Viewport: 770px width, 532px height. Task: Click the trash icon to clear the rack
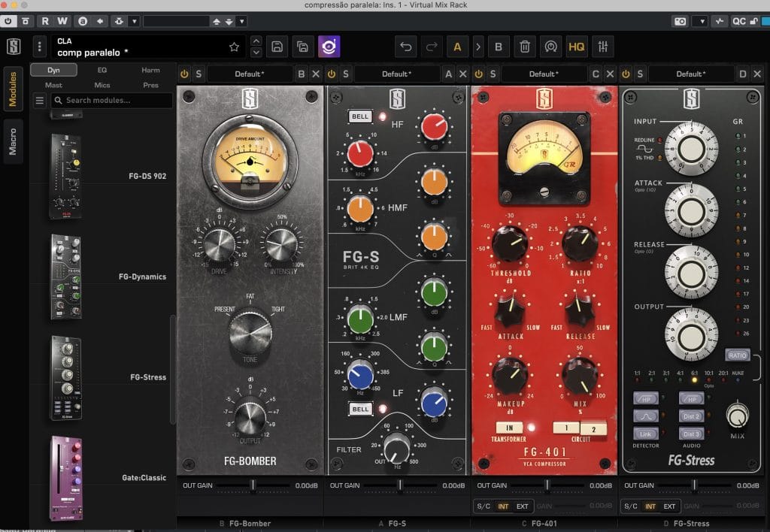525,47
